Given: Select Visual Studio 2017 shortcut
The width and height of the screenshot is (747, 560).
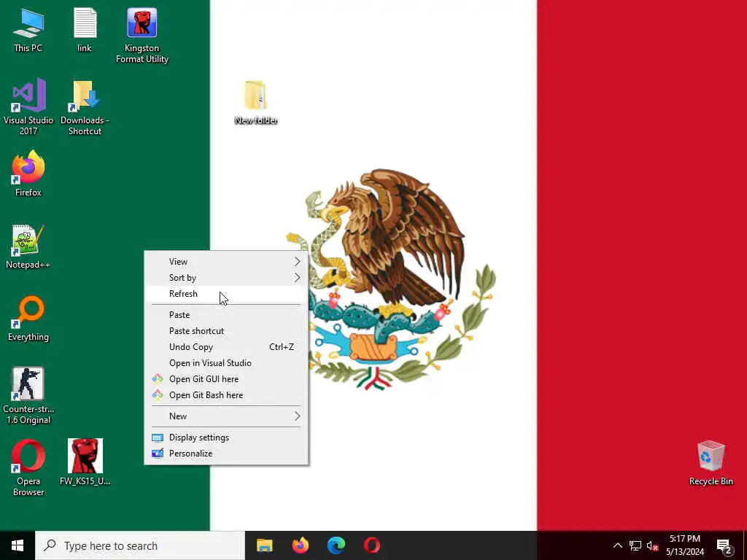Looking at the screenshot, I should 28,107.
